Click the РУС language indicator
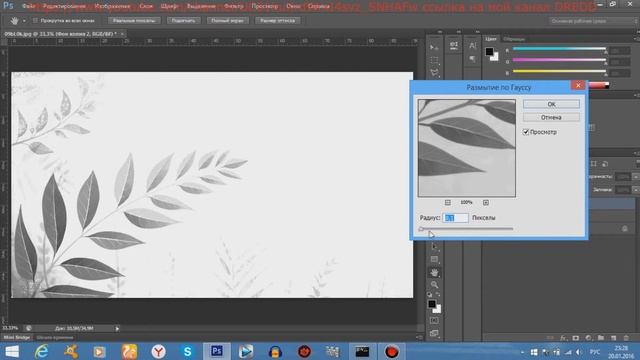 pyautogui.click(x=595, y=352)
